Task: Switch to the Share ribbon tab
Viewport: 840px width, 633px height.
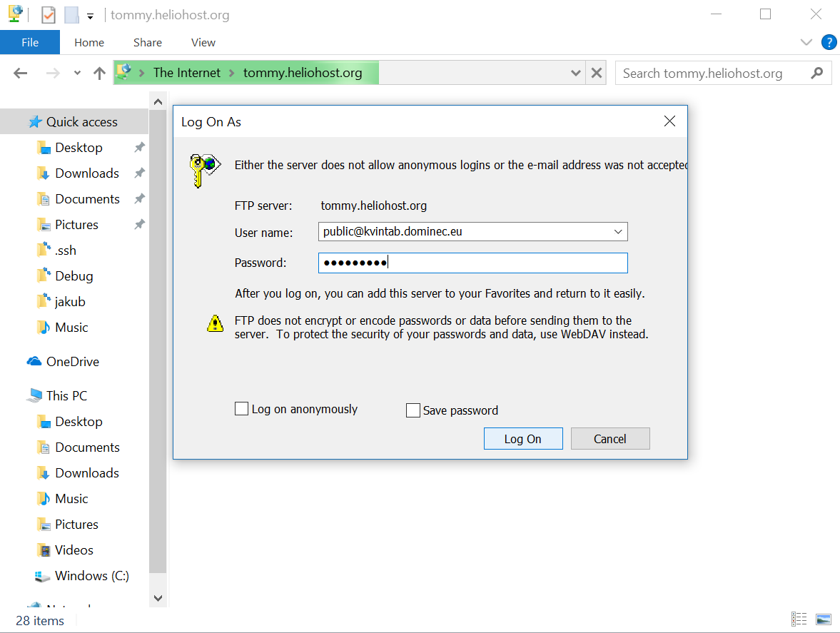Action: coord(147,42)
